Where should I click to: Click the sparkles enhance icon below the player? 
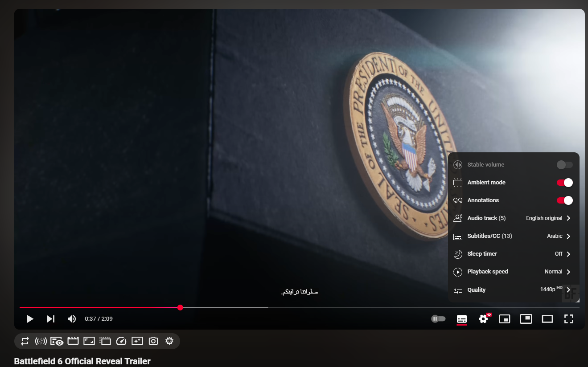(x=137, y=341)
